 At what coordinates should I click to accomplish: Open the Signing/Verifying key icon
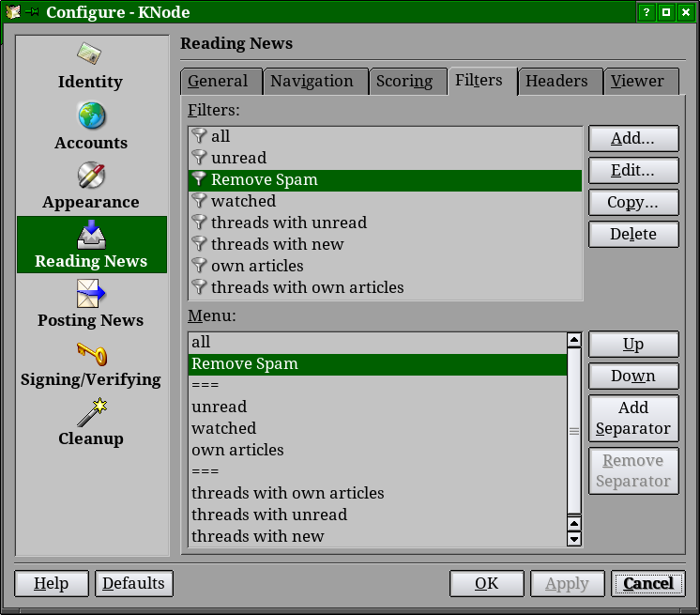coord(92,353)
